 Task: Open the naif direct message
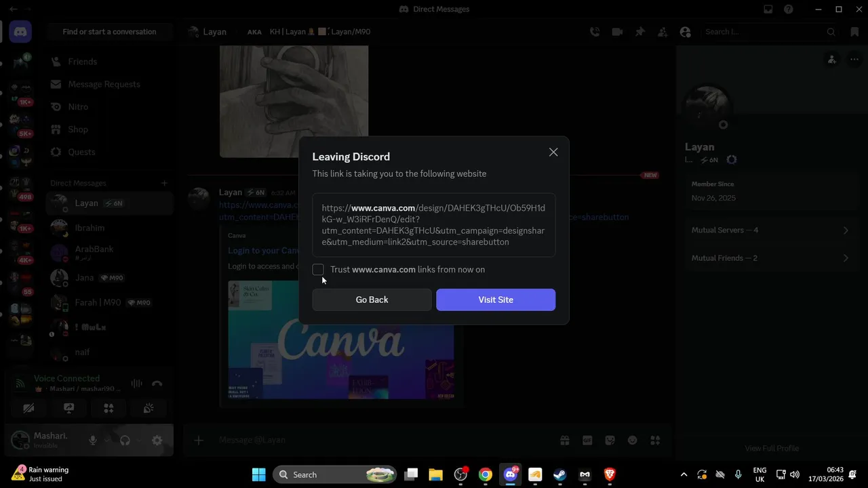pos(109,352)
